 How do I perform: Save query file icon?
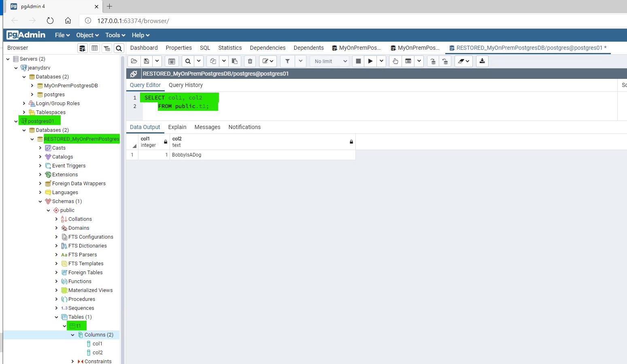pyautogui.click(x=147, y=61)
